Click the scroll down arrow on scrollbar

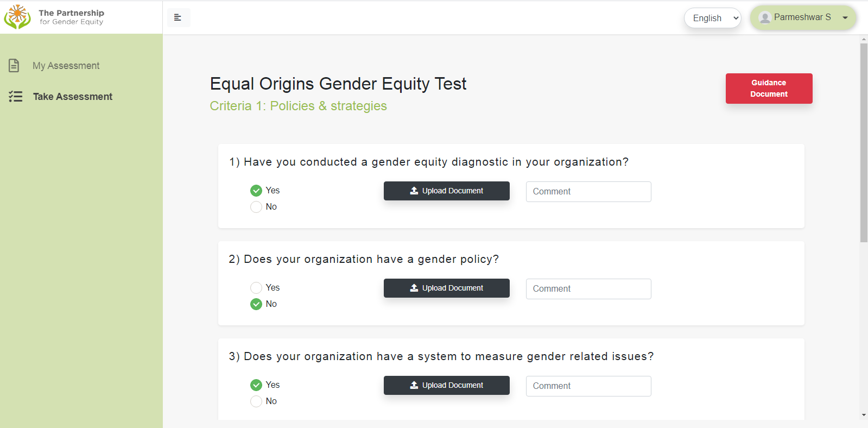click(x=864, y=415)
